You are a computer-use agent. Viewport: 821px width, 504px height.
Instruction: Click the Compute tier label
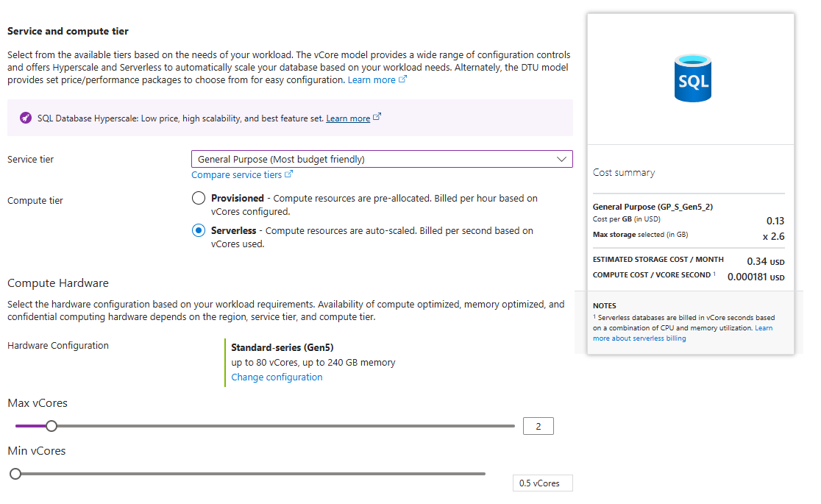tap(35, 201)
